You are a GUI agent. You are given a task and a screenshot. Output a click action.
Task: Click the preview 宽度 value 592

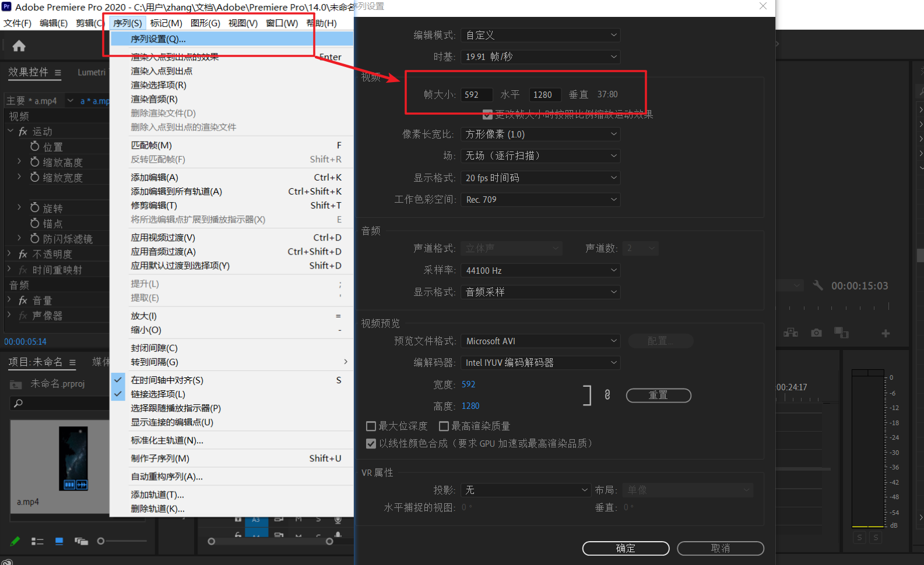pos(468,384)
